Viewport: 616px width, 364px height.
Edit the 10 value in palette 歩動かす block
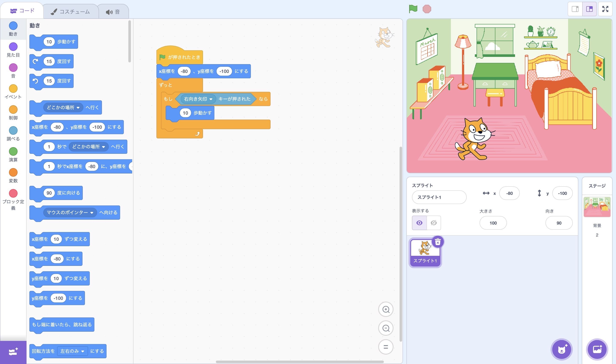[49, 42]
